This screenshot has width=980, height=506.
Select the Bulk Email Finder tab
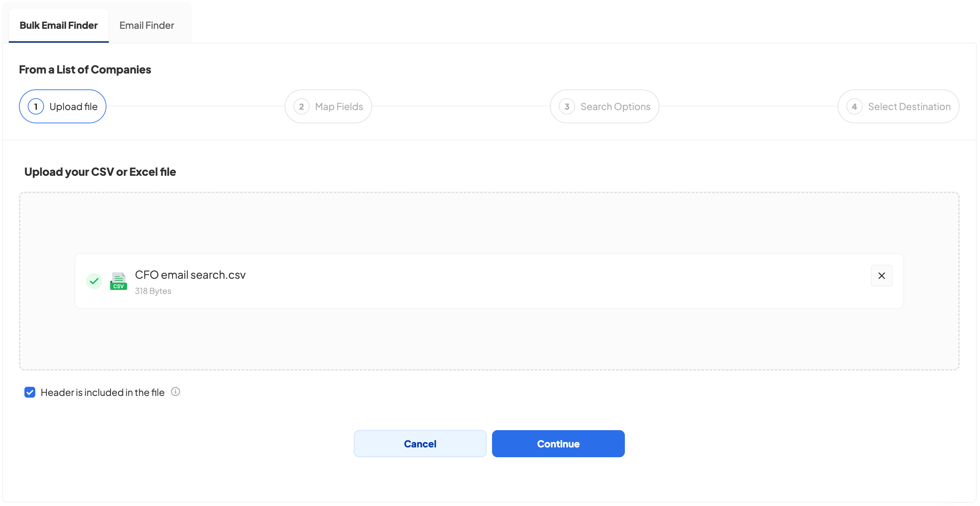[58, 25]
